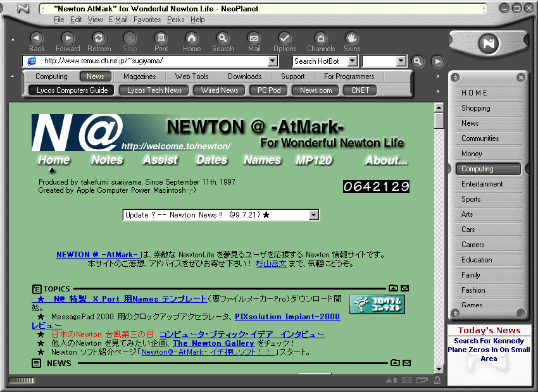Switch to the Magazines channel tab
This screenshot has width=538, height=392.
coord(140,77)
